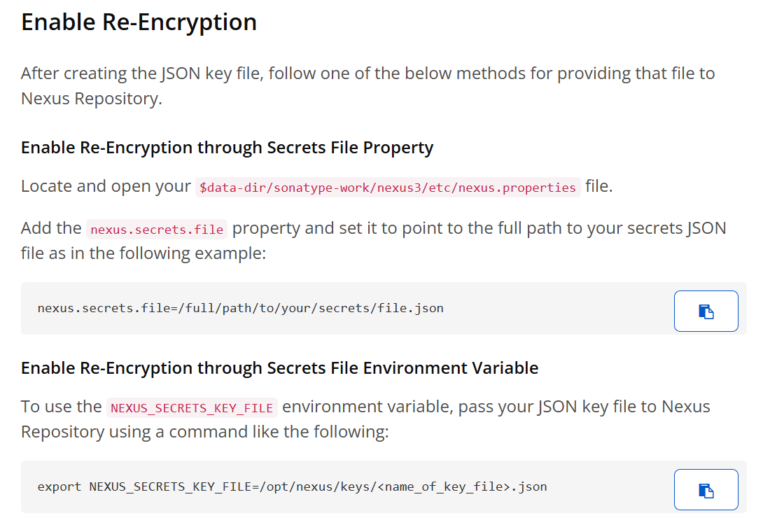This screenshot has height=532, width=763.
Task: Select the Secrets File Environment Variable subheading
Action: click(279, 368)
